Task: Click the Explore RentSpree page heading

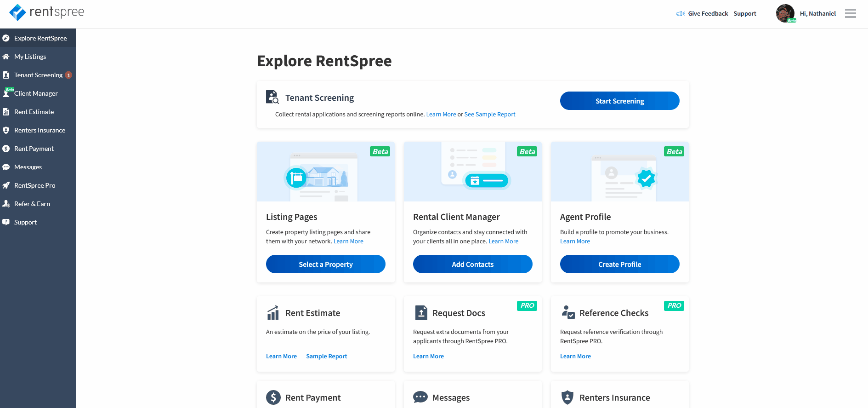Action: [324, 61]
